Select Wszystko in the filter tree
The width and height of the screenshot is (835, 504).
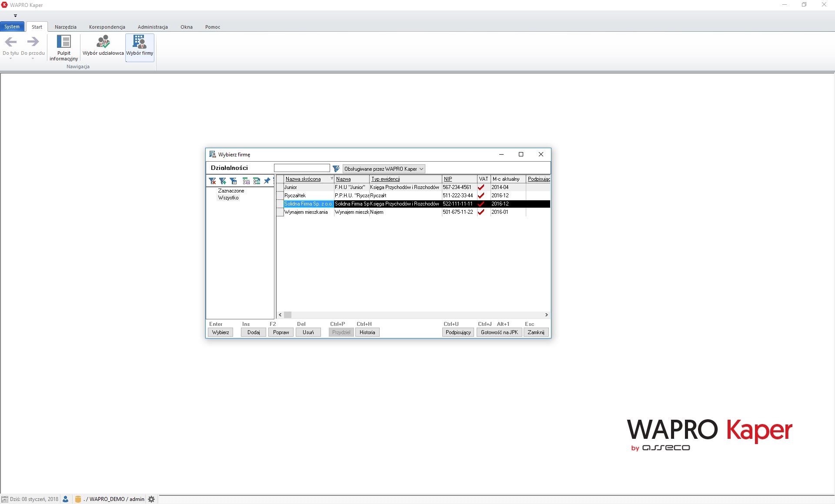coord(228,198)
